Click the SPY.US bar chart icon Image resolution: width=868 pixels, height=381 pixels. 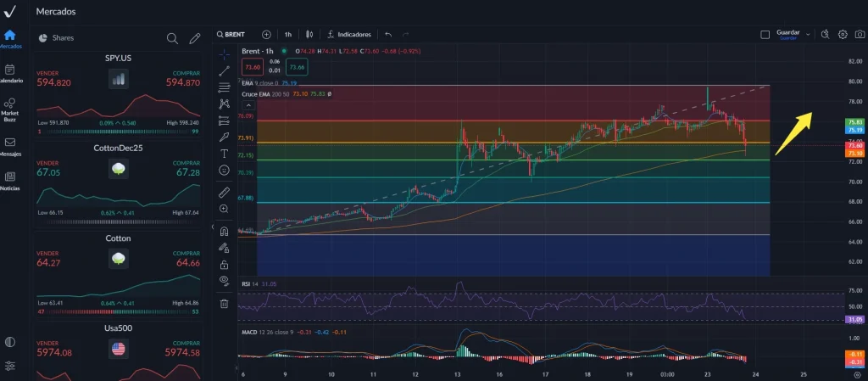pos(119,79)
